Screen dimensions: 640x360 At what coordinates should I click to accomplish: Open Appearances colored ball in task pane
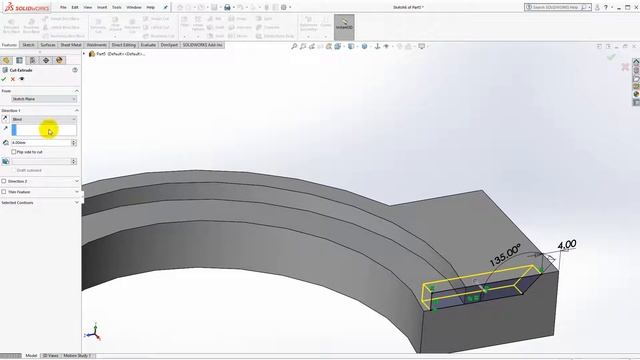coord(636,94)
